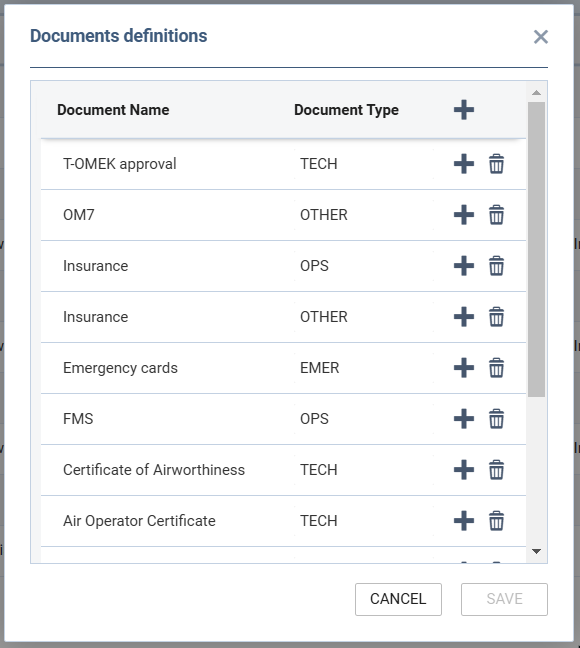
Task: Click the SAVE button
Action: click(x=504, y=599)
